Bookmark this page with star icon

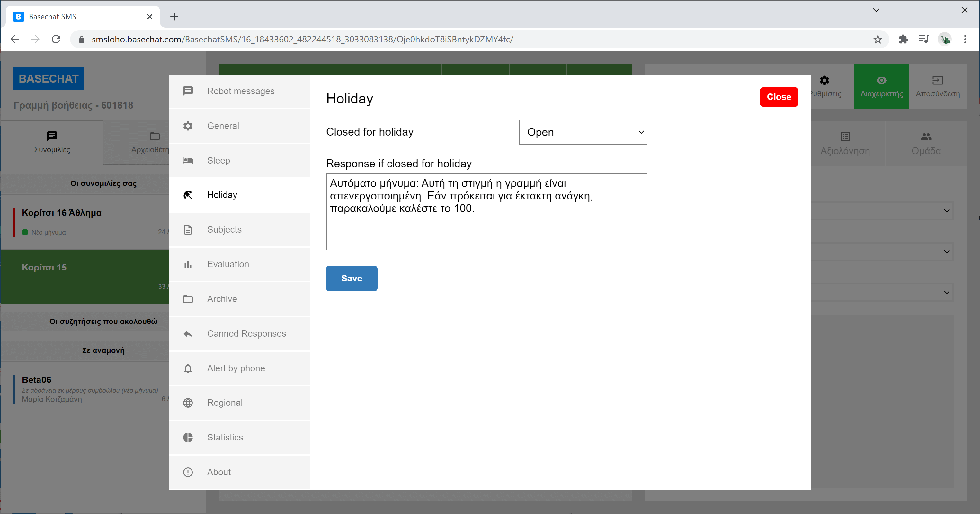(878, 39)
